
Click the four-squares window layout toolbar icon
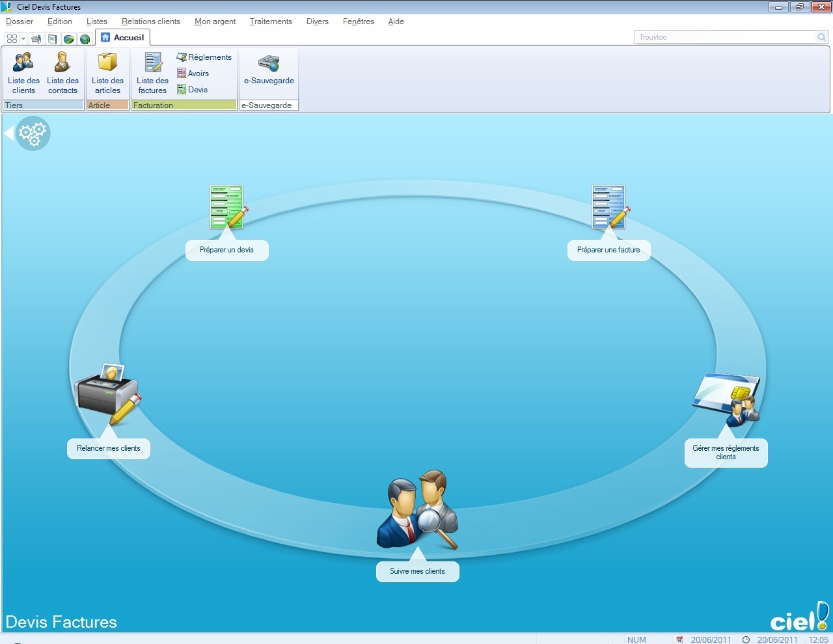[12, 38]
